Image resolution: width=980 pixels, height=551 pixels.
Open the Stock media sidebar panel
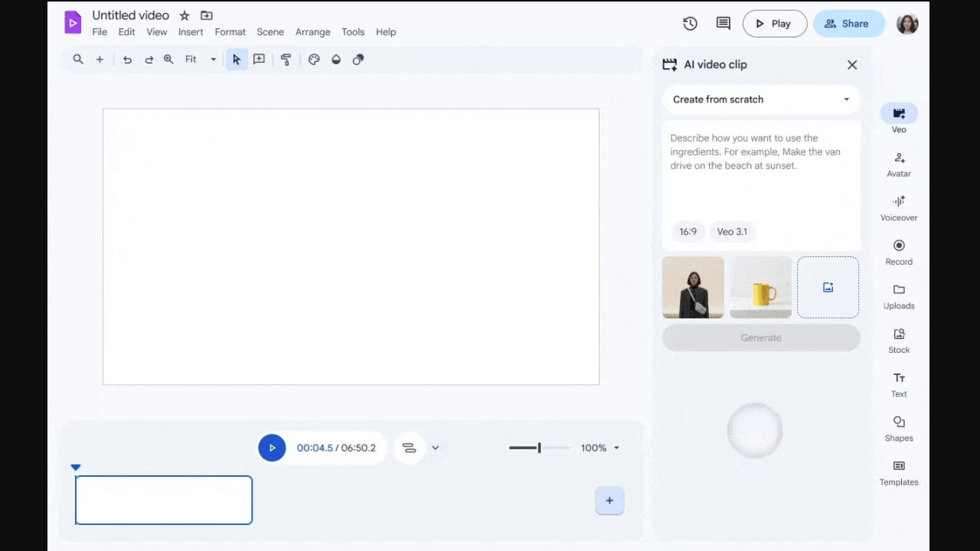(x=899, y=340)
